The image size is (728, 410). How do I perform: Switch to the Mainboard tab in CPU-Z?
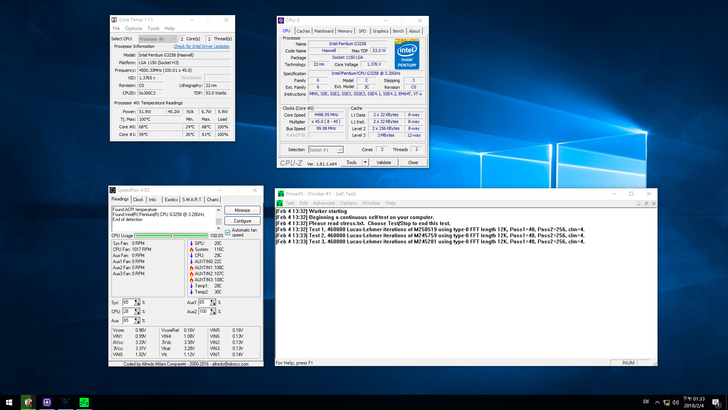point(324,31)
